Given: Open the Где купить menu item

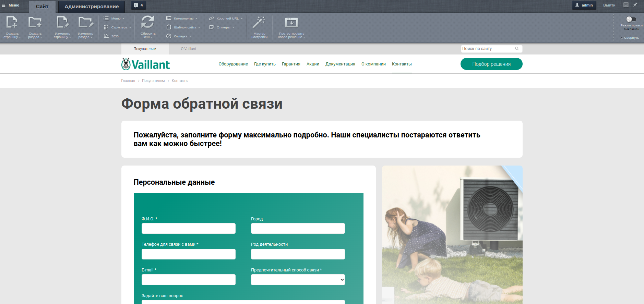Looking at the screenshot, I should pos(265,64).
